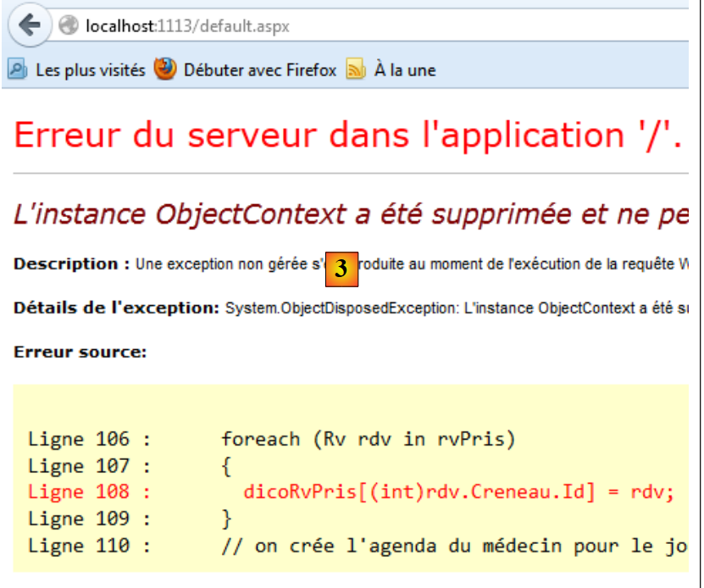Click the Détails de l'exception label

[116, 308]
